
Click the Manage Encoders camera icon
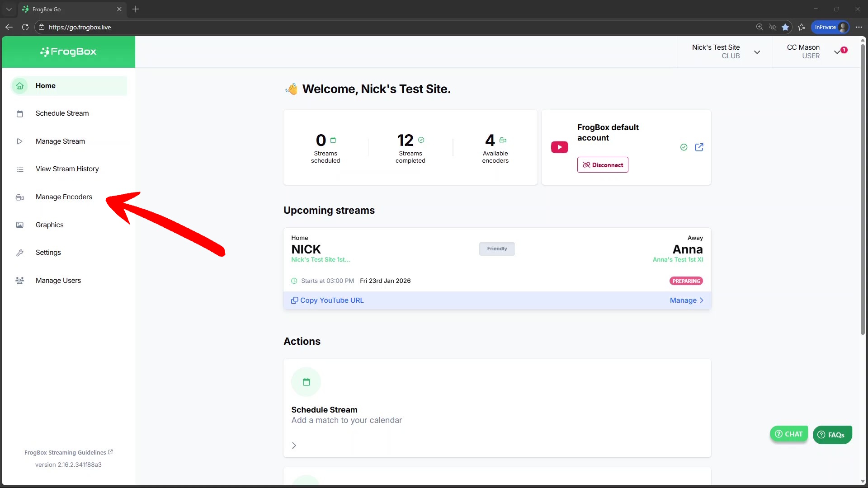click(20, 197)
